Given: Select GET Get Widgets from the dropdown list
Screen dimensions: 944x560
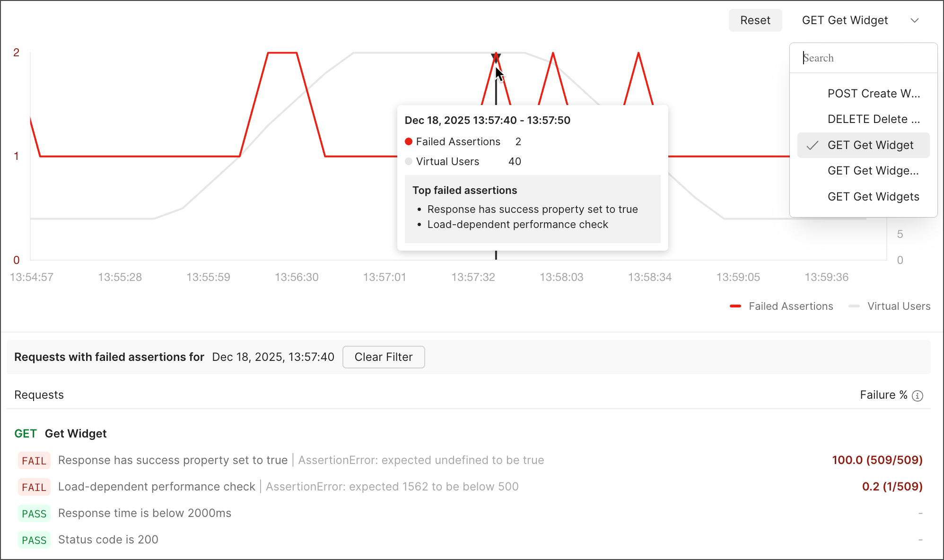Looking at the screenshot, I should [x=873, y=196].
